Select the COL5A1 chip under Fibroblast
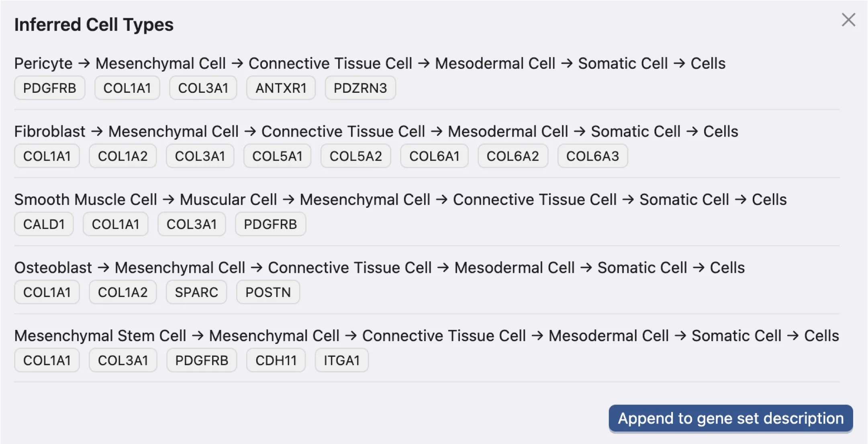This screenshot has height=444, width=868. pyautogui.click(x=277, y=156)
